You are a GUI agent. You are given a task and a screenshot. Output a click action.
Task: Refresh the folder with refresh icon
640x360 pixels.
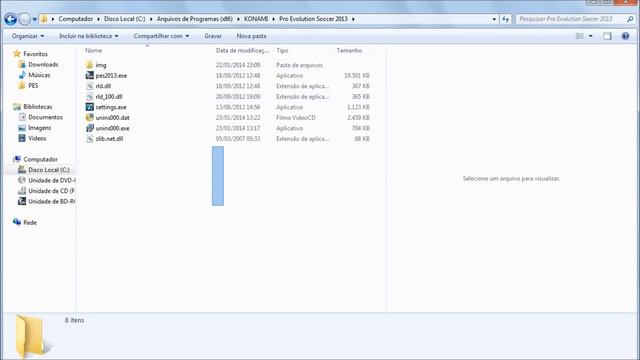click(506, 19)
